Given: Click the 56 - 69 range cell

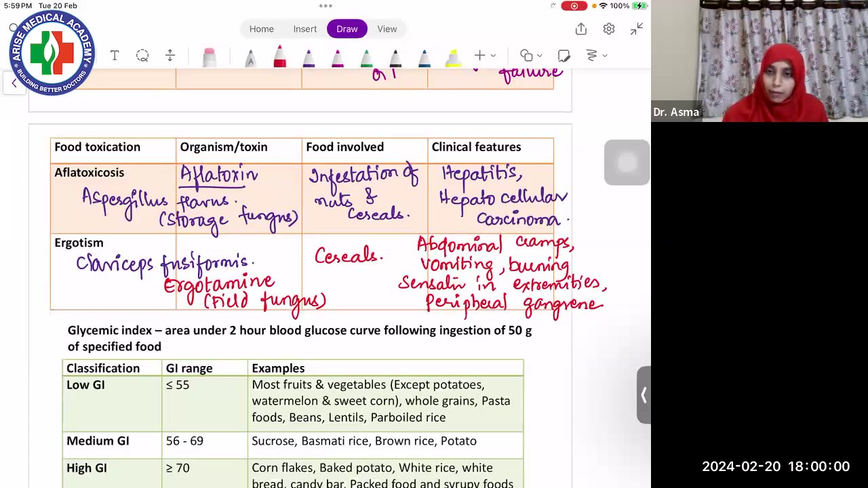Looking at the screenshot, I should (204, 445).
